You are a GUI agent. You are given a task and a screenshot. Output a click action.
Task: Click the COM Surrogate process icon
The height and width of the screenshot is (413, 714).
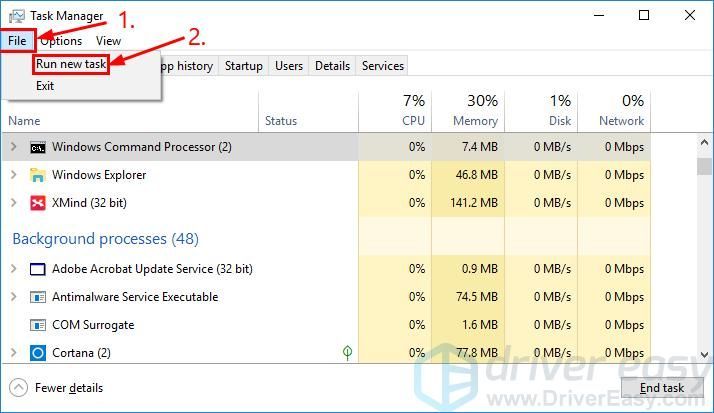(38, 325)
